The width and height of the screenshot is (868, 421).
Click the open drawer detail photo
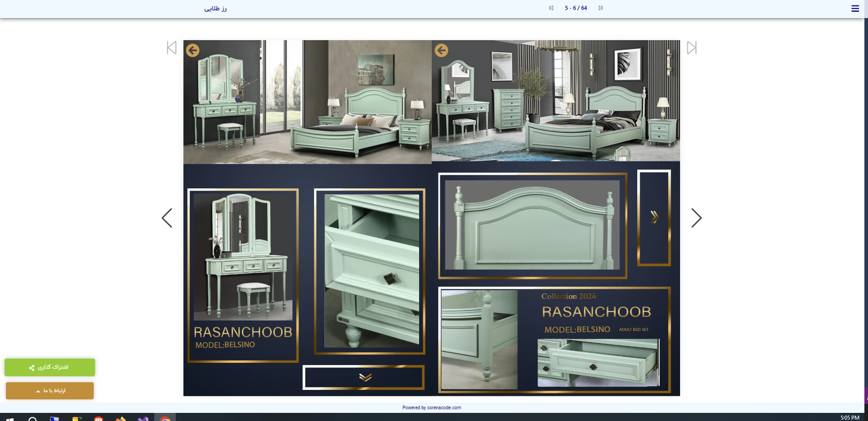pos(371,271)
